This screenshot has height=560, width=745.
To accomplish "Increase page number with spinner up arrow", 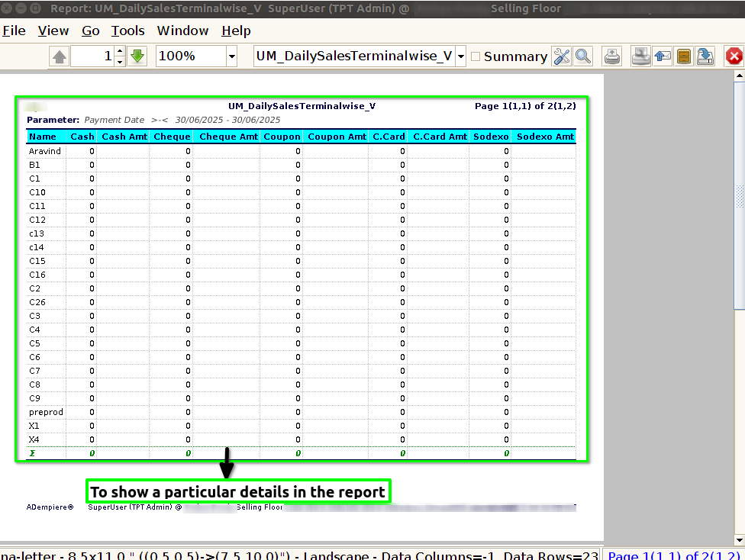I will click(x=120, y=51).
